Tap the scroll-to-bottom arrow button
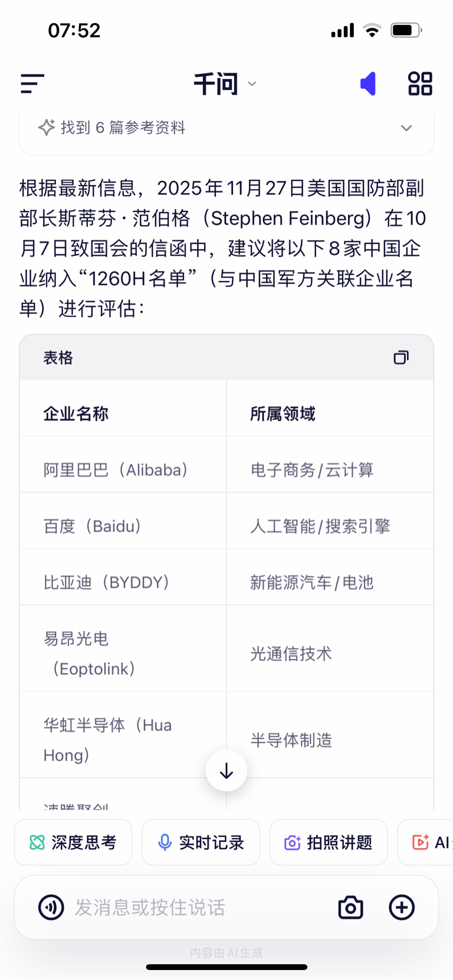 [x=226, y=771]
